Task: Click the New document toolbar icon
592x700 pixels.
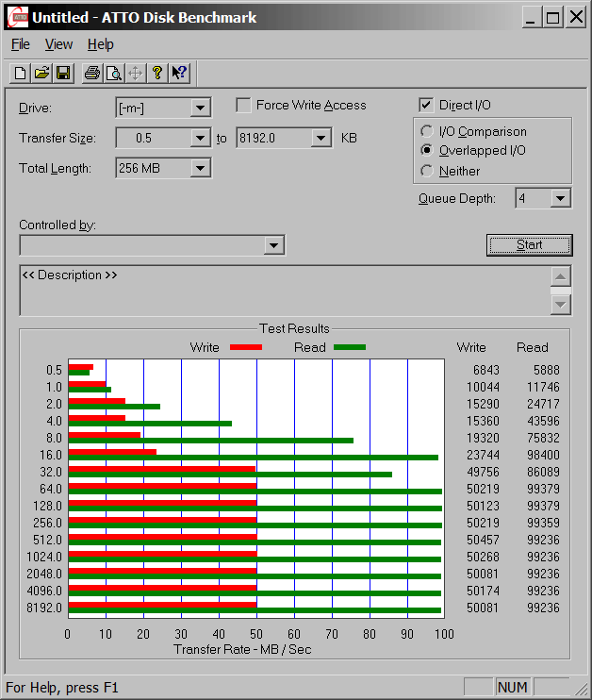Action: [20, 73]
